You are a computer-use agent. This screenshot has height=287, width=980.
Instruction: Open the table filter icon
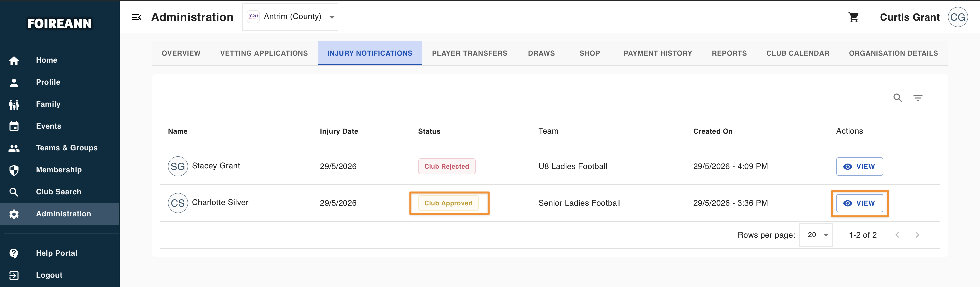(918, 98)
